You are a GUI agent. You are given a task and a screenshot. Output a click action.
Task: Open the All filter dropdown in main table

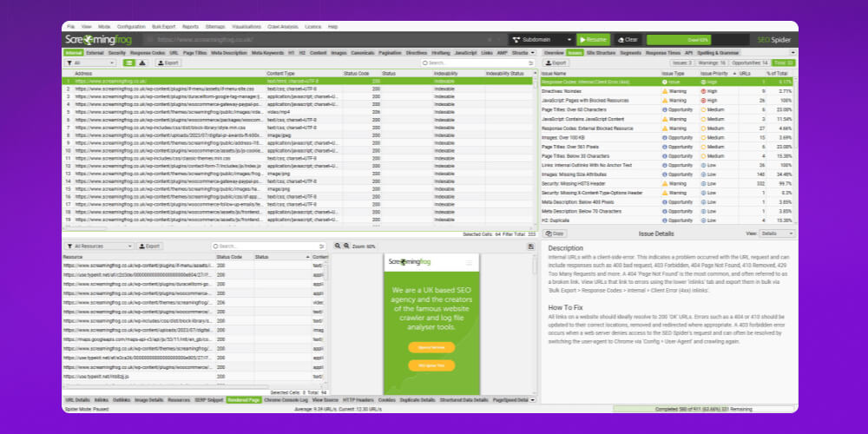(x=91, y=63)
